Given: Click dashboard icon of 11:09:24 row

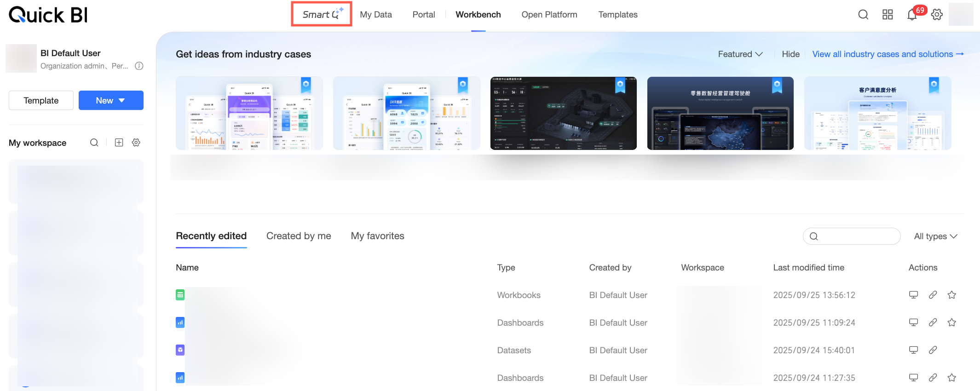Looking at the screenshot, I should (x=180, y=322).
